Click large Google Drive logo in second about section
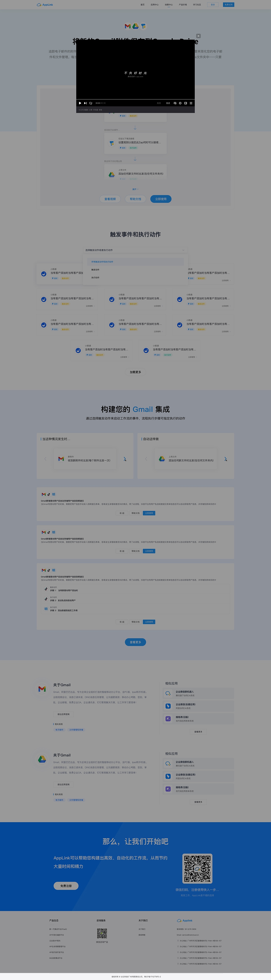Image resolution: width=271 pixels, height=980 pixels. [x=42, y=759]
